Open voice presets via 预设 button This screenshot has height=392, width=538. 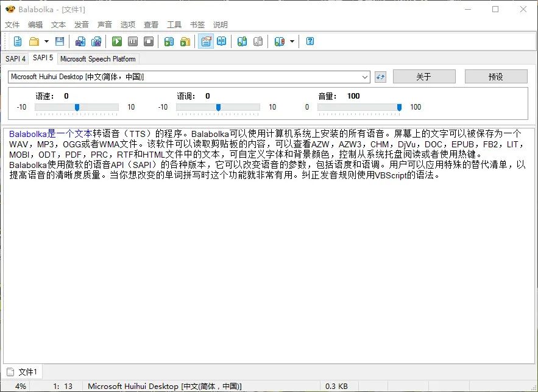pos(497,76)
